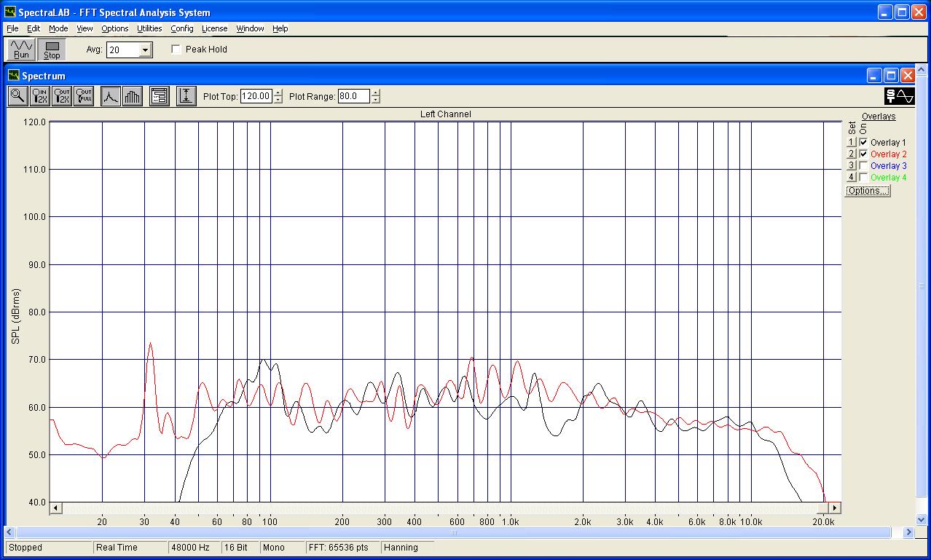
Task: Click the zoom OUT FULL icon
Action: click(x=84, y=96)
